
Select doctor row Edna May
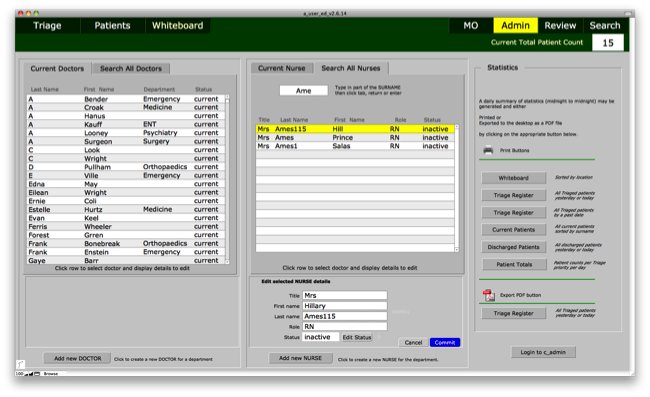tap(126, 184)
